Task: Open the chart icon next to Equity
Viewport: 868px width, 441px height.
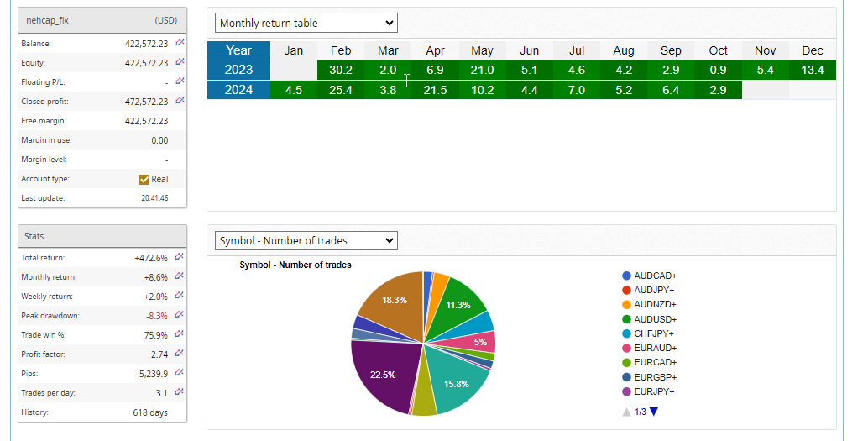Action: 180,62
